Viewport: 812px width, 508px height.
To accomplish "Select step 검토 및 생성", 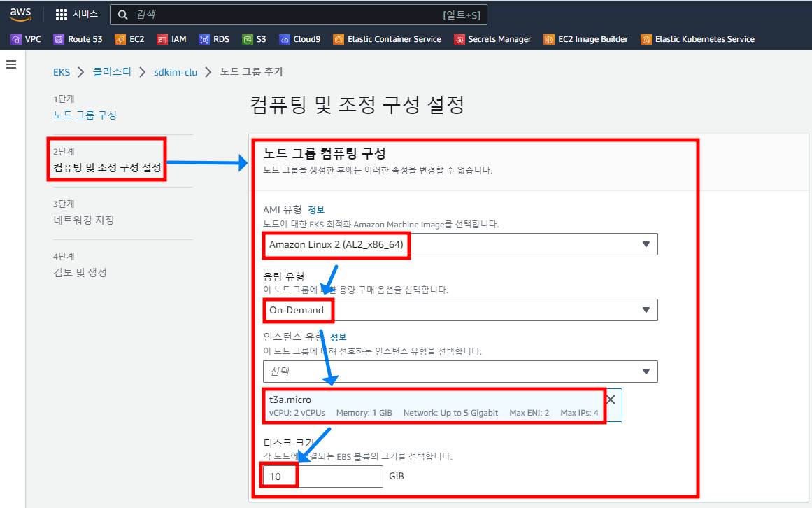I will pyautogui.click(x=80, y=272).
